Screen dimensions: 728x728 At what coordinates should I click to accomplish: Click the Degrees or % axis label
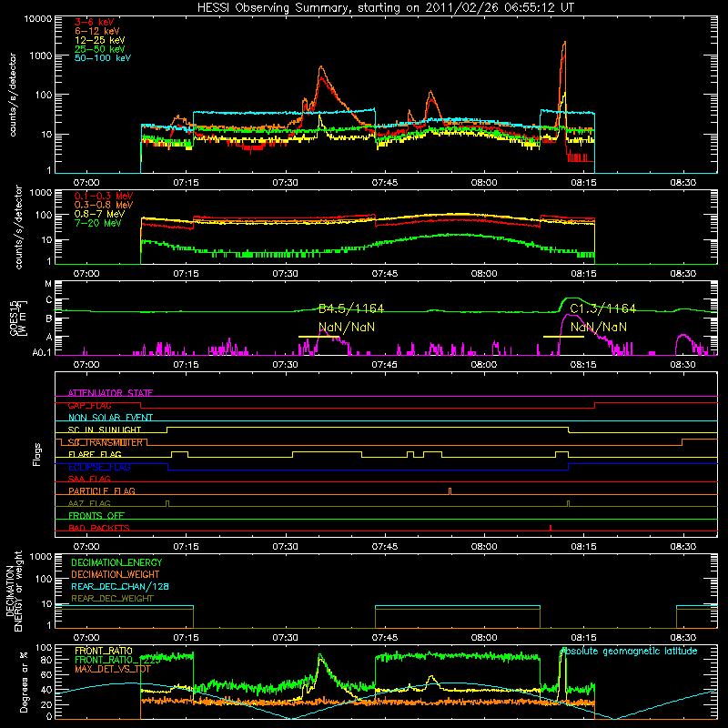tap(25, 682)
